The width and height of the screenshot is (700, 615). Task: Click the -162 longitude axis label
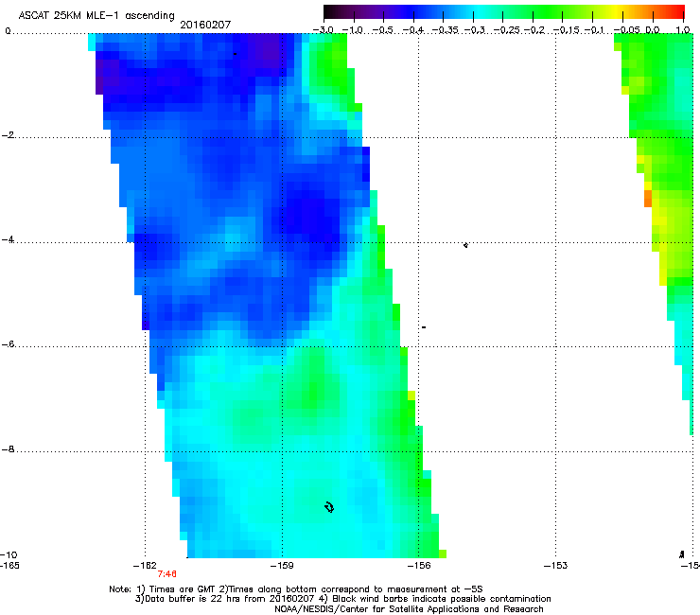coord(145,566)
